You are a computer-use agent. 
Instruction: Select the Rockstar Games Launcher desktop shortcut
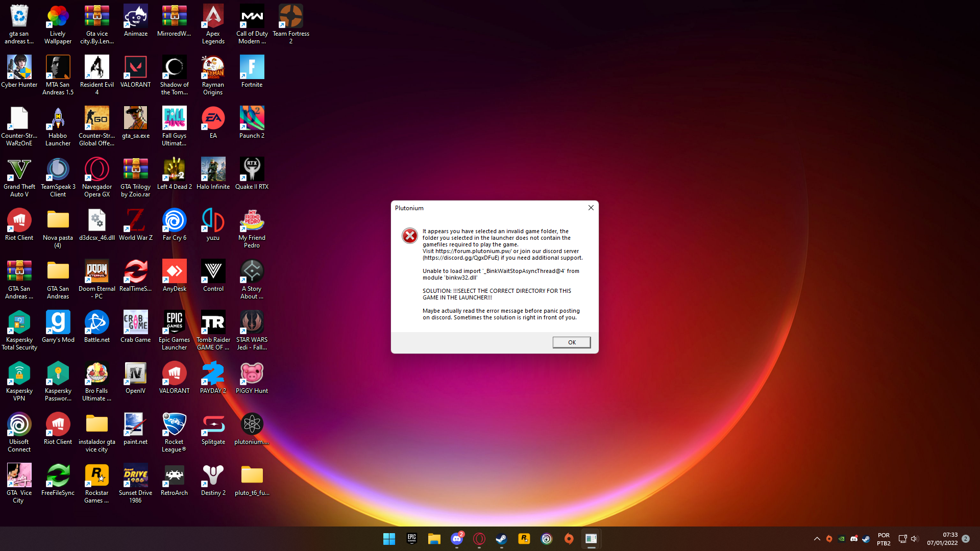pos(97,484)
